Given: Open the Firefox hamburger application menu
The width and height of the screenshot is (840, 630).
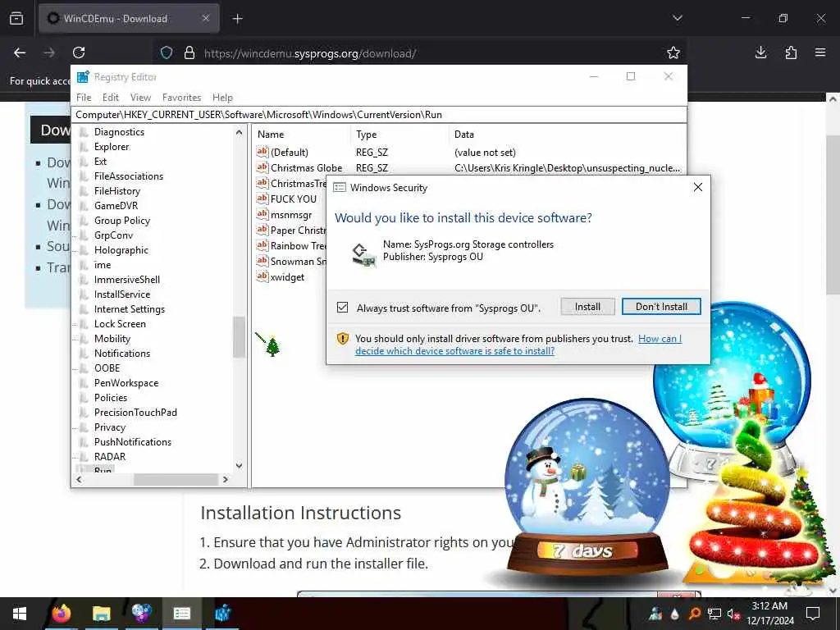Looking at the screenshot, I should point(820,52).
